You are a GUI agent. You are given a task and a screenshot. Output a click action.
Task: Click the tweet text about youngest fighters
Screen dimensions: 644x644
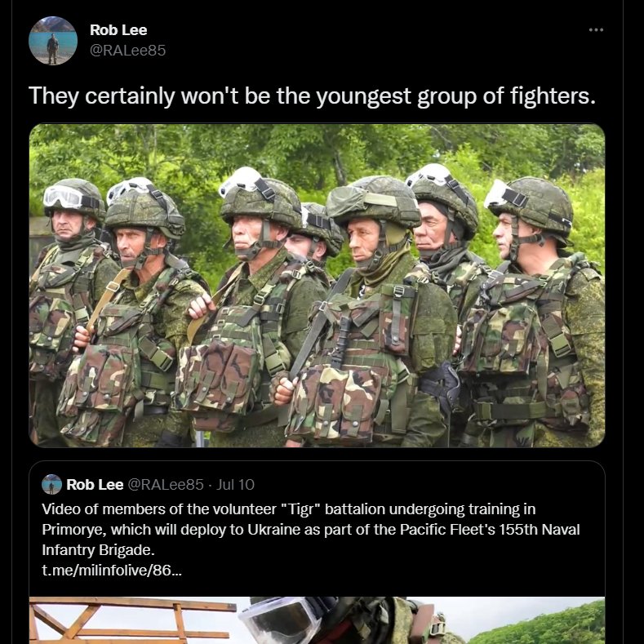(312, 95)
